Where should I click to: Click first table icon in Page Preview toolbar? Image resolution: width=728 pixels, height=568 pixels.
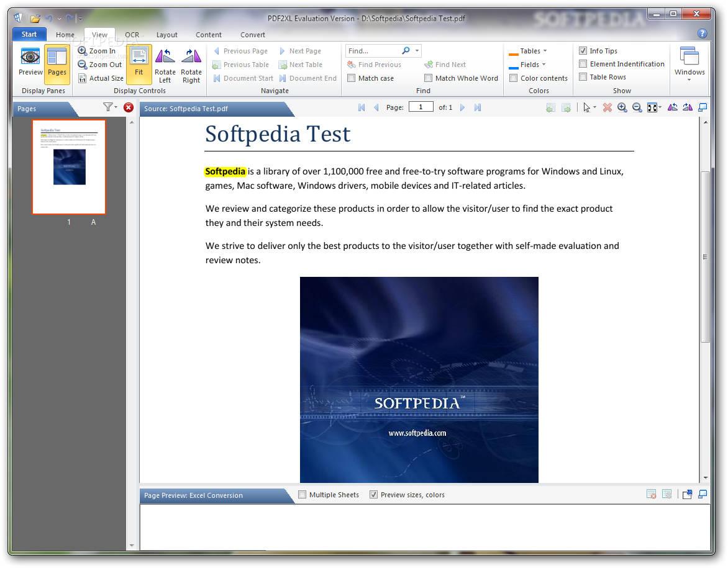pos(652,494)
